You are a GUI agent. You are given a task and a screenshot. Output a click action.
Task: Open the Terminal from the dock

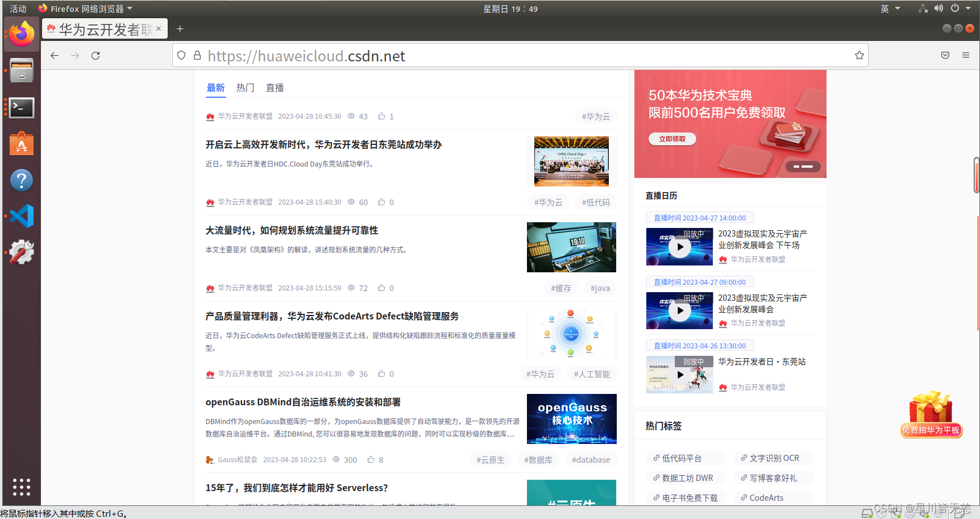21,107
